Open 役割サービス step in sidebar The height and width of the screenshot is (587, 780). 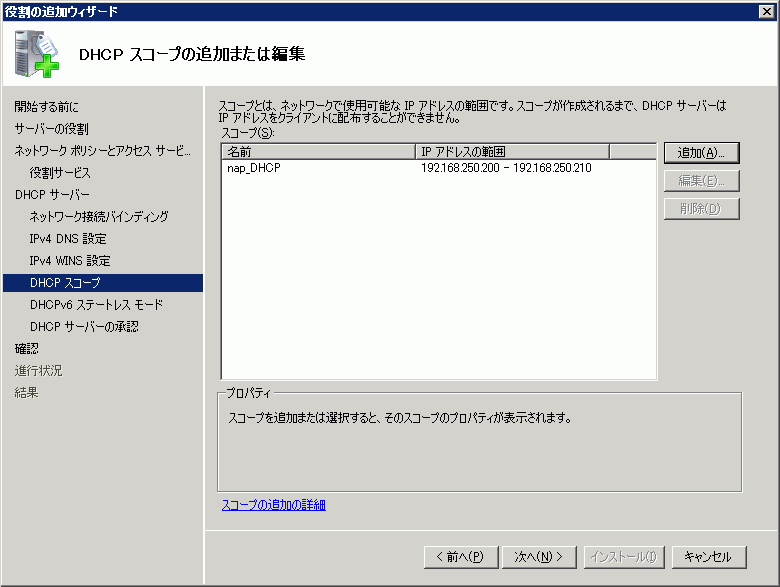tap(60, 173)
